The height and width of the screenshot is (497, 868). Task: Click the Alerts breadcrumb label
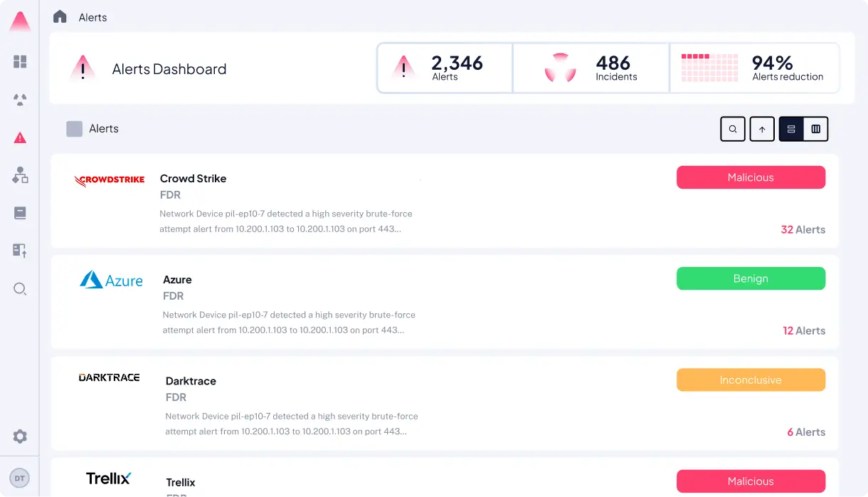click(x=93, y=17)
